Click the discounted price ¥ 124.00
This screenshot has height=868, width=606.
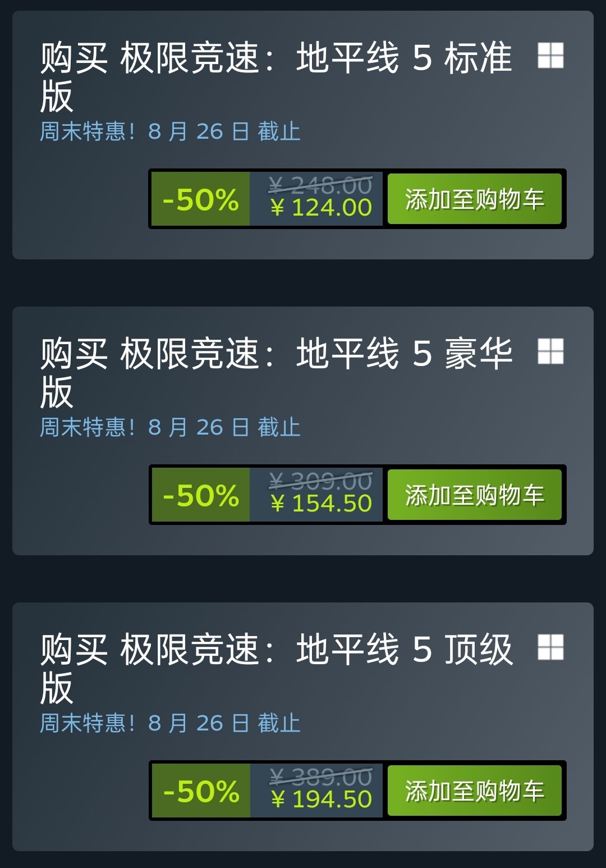(x=321, y=208)
